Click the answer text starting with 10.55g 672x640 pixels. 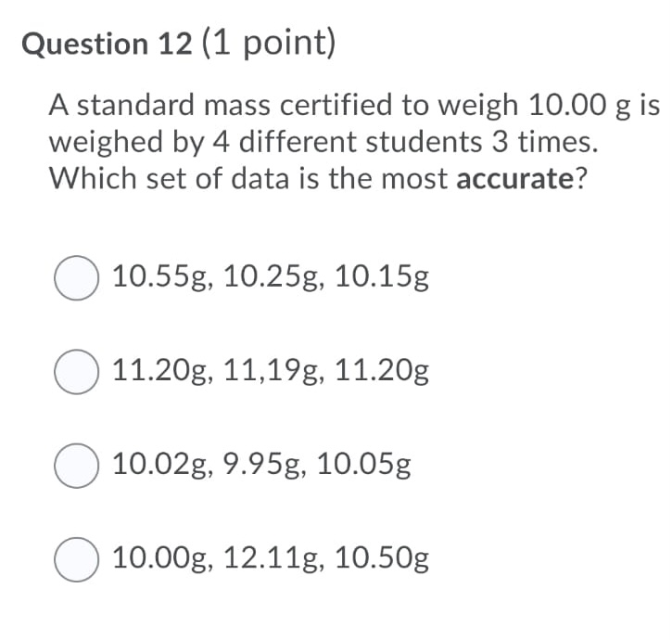click(x=270, y=277)
